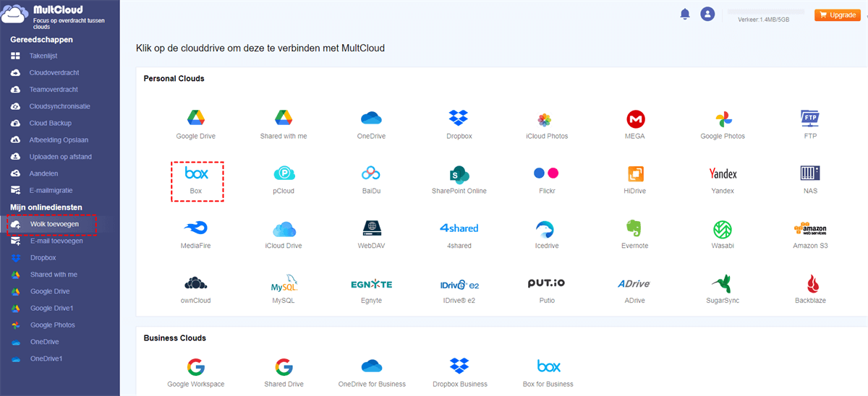
Task: Click the notification bell icon
Action: click(x=685, y=14)
